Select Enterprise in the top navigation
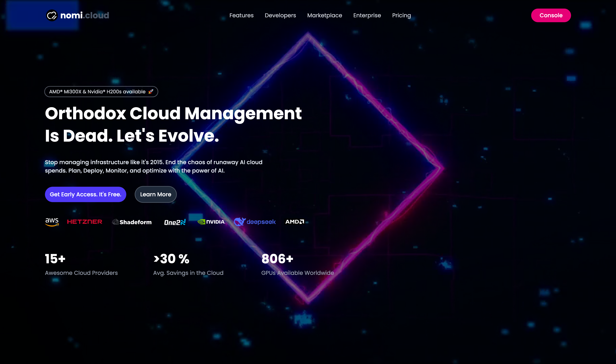616x364 pixels. click(x=367, y=15)
